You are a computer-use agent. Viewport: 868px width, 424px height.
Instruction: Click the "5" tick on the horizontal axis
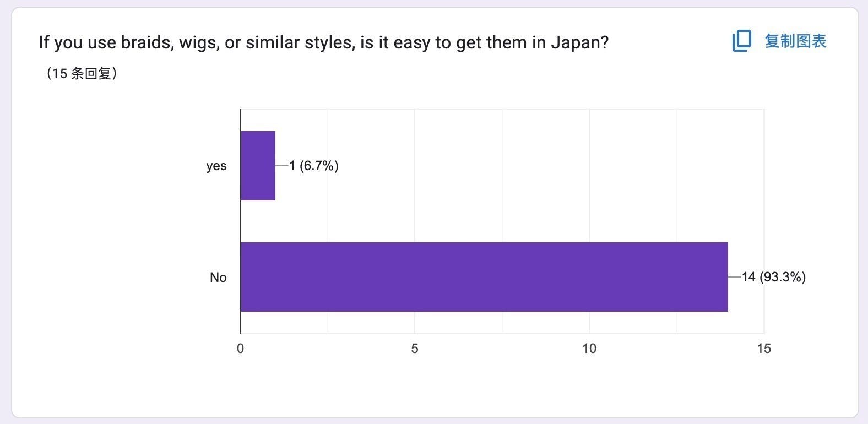(x=415, y=349)
